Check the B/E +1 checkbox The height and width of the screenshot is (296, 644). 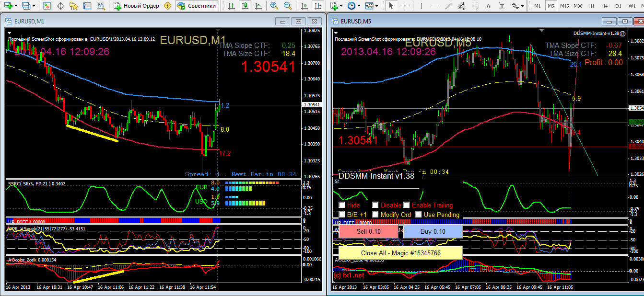342,215
